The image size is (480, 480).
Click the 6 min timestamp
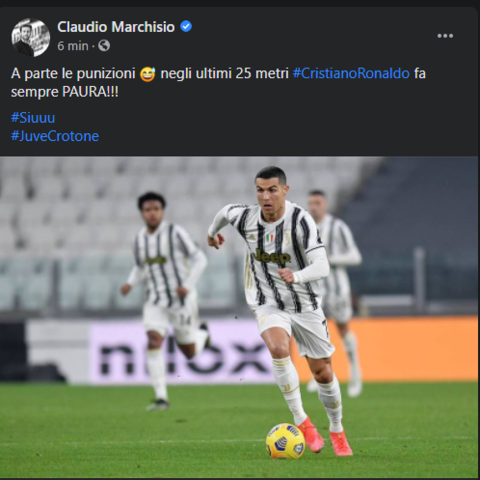(73, 46)
